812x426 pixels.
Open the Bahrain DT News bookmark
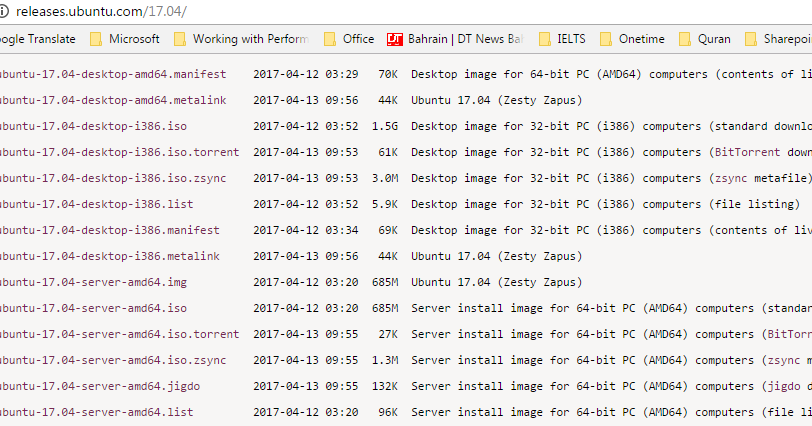coord(455,39)
